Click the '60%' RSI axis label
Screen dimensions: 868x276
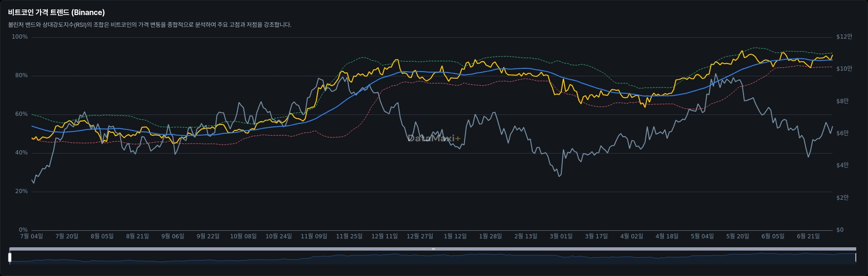click(21, 114)
